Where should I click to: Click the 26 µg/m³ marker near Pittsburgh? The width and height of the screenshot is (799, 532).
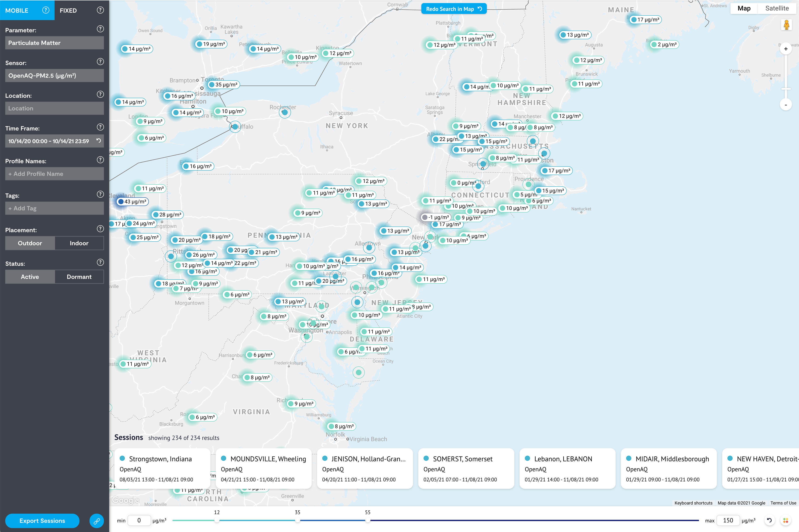tap(201, 255)
